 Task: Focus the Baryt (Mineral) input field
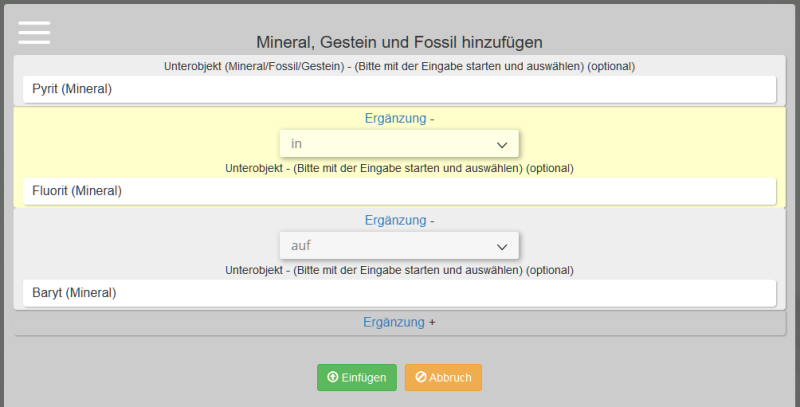tap(399, 293)
